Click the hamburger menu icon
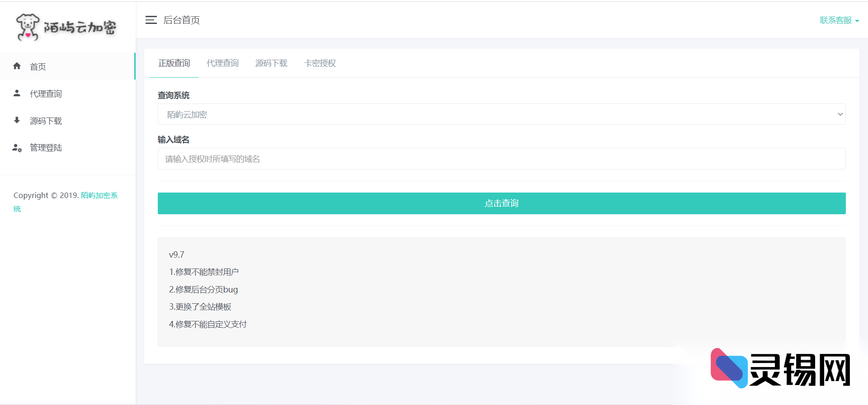The image size is (868, 405). point(151,20)
